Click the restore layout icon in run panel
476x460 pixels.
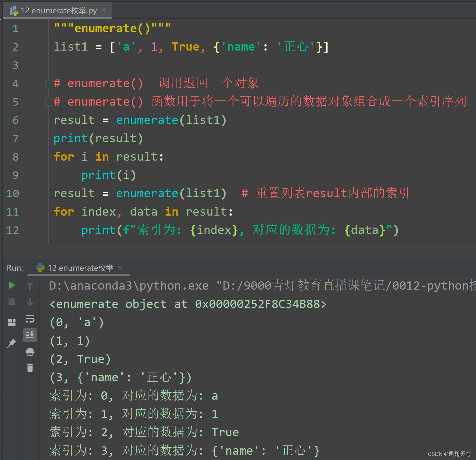point(12,322)
